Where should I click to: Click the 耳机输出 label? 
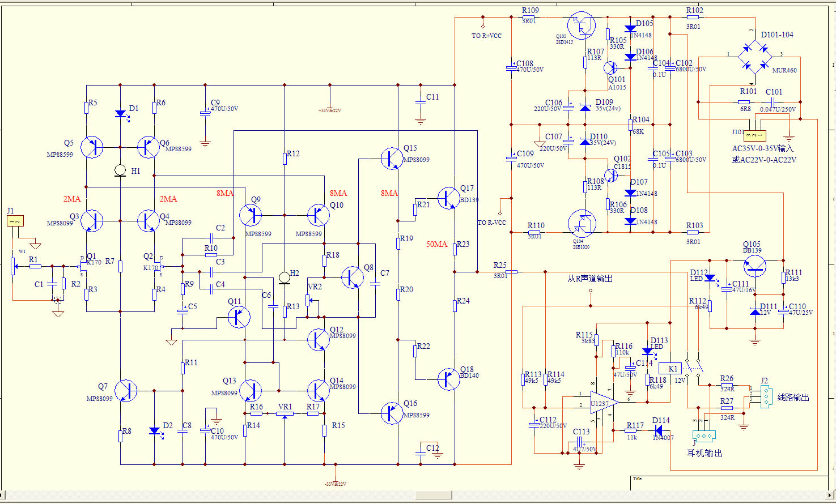coord(705,453)
